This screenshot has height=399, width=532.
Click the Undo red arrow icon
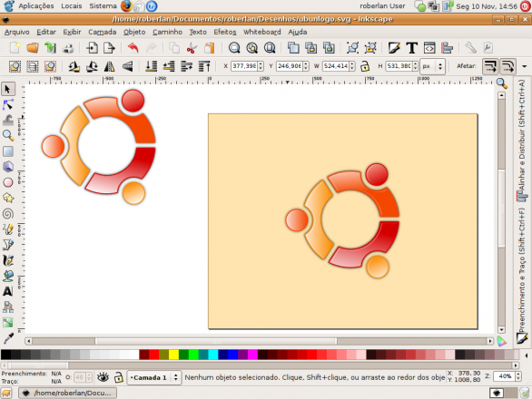[133, 48]
